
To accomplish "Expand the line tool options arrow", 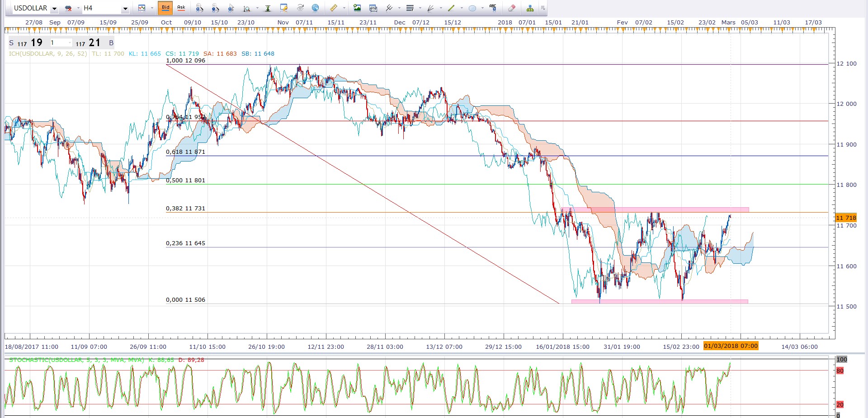I will click(x=462, y=8).
